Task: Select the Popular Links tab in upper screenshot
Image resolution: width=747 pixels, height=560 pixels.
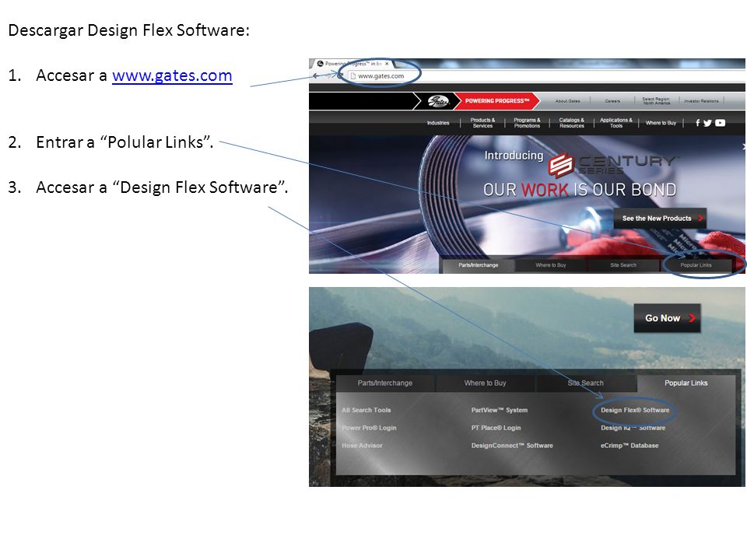Action: tap(696, 265)
